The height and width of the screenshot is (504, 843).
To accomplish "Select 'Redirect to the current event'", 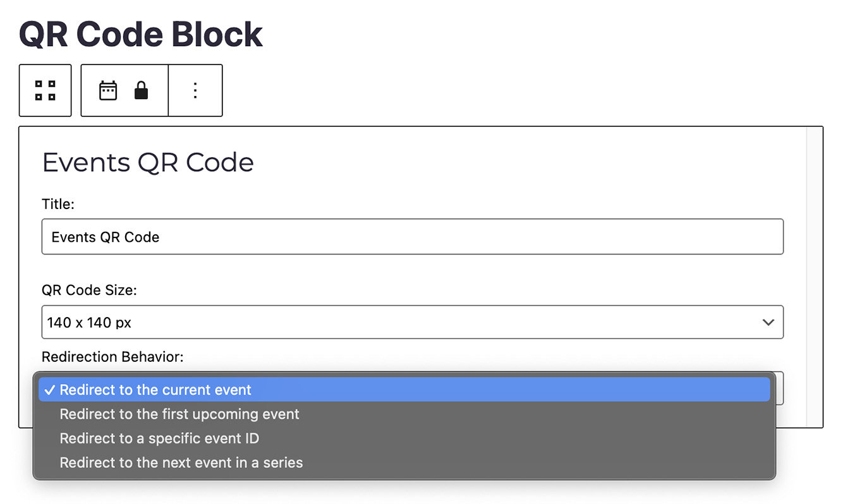I will point(155,390).
